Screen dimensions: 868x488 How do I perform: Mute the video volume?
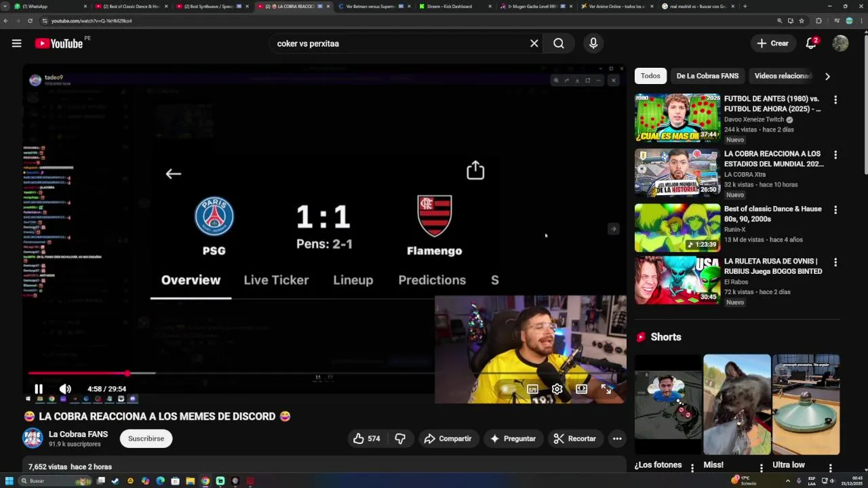[65, 389]
